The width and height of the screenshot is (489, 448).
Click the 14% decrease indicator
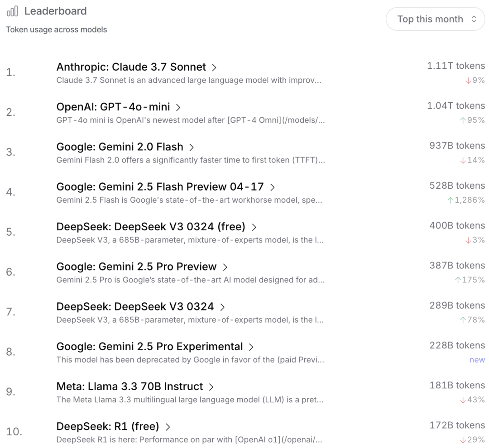pos(472,160)
